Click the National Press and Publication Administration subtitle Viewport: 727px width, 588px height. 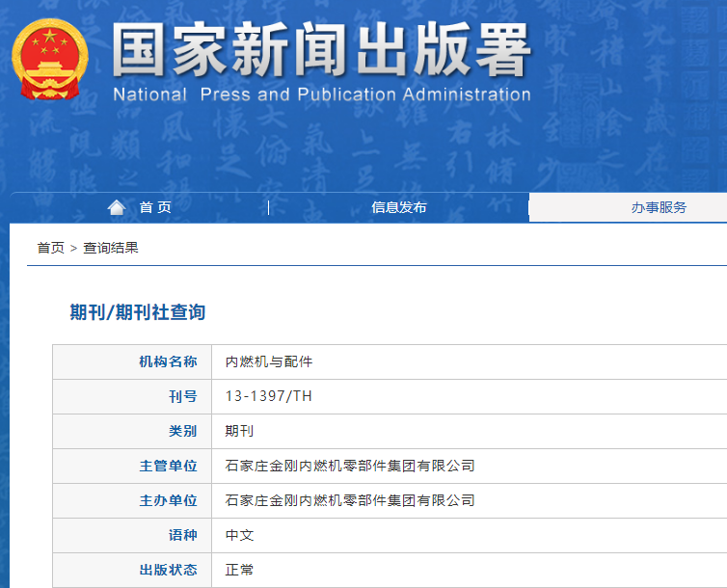[x=321, y=94]
